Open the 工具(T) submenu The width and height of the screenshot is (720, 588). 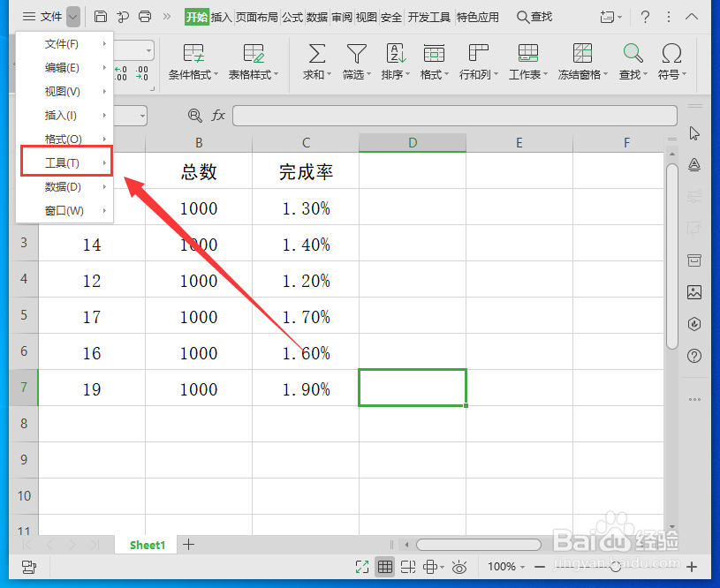coord(66,162)
